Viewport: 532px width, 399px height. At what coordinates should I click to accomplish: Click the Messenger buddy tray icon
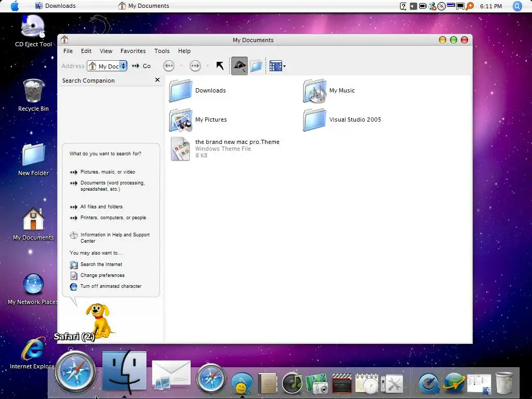pos(432,6)
